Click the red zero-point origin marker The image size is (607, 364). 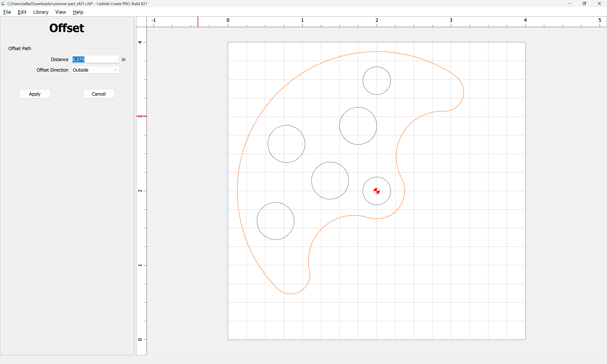tap(377, 191)
